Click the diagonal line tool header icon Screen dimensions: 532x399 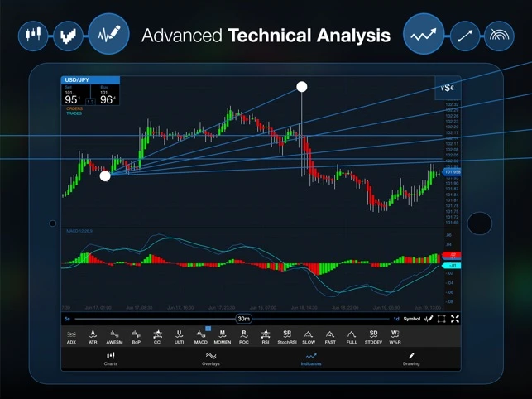[x=465, y=36]
